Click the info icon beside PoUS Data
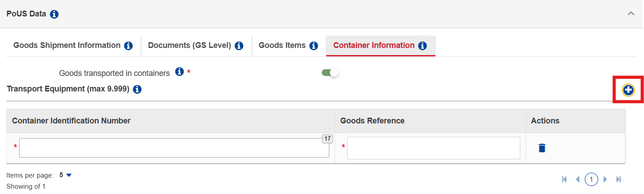644x194 pixels. click(x=54, y=14)
